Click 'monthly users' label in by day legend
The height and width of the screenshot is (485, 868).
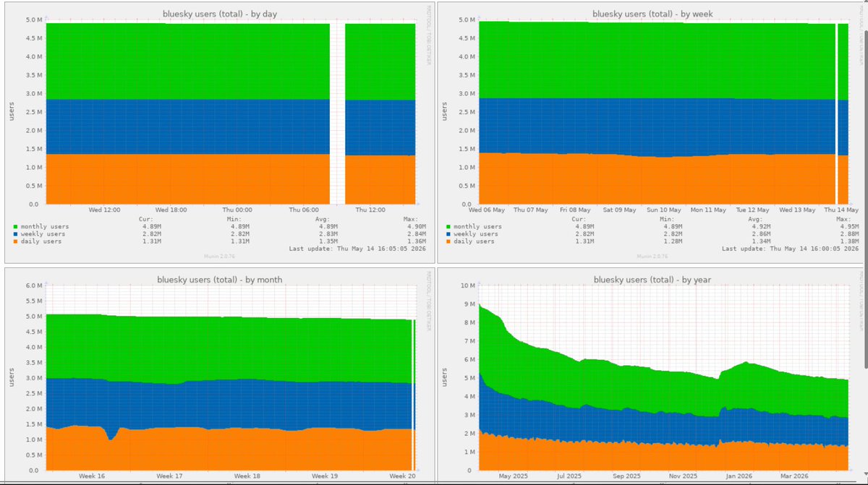coord(46,227)
